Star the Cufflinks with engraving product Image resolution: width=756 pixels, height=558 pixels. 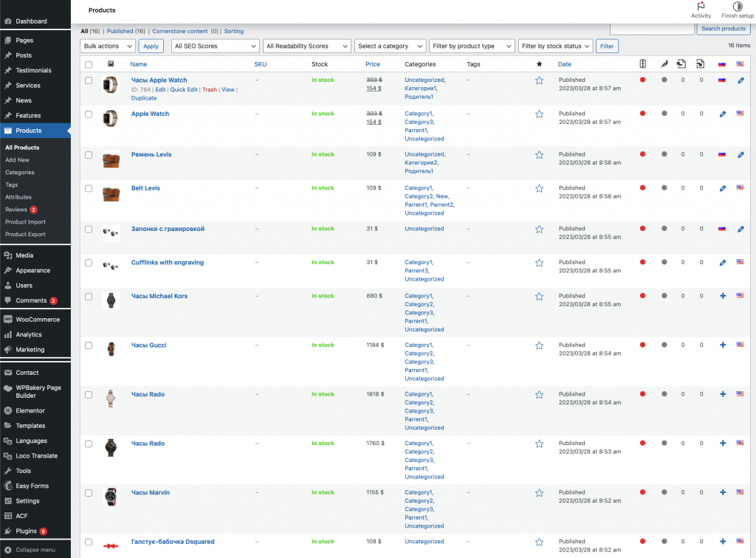(x=539, y=263)
